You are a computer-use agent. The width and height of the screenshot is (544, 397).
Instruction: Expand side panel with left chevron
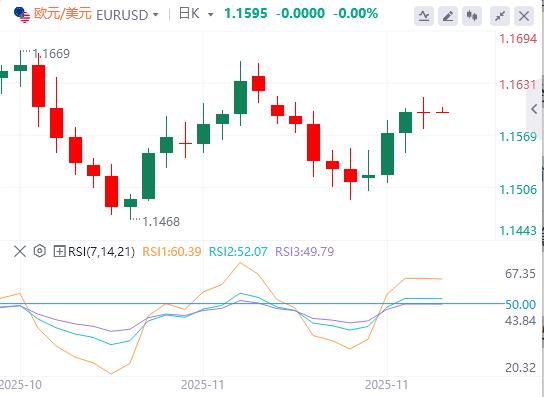[535, 109]
